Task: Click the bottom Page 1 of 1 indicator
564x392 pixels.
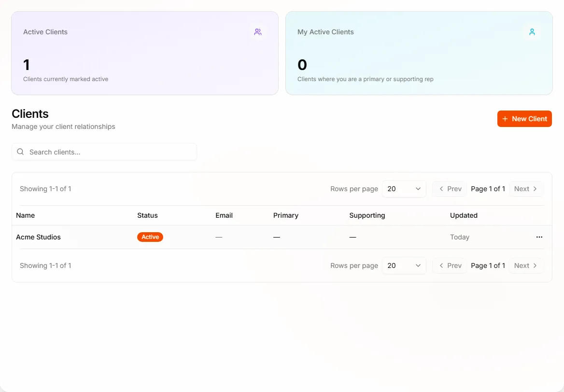Action: [x=488, y=266]
